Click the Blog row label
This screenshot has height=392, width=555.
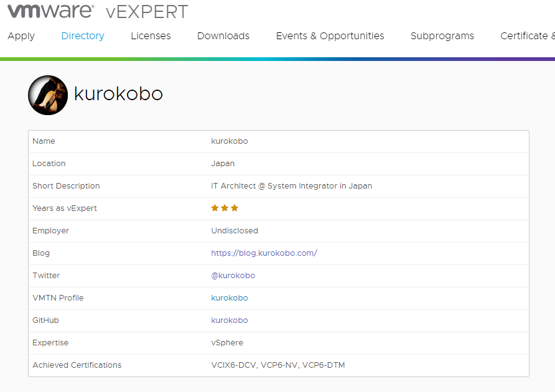40,253
